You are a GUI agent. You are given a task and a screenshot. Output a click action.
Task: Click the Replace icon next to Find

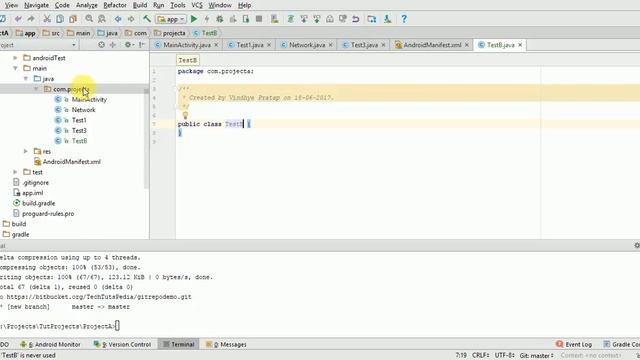102,19
